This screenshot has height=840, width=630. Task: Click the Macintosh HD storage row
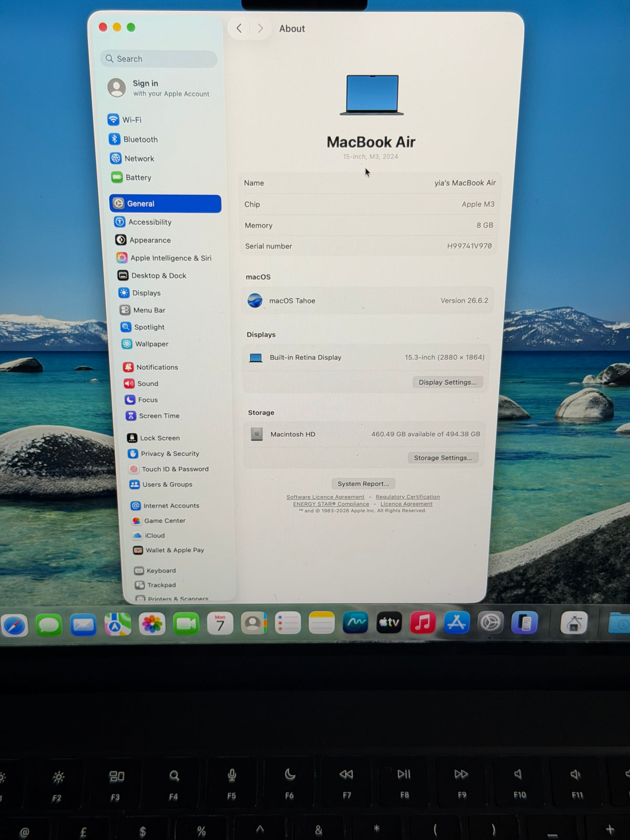click(x=365, y=434)
